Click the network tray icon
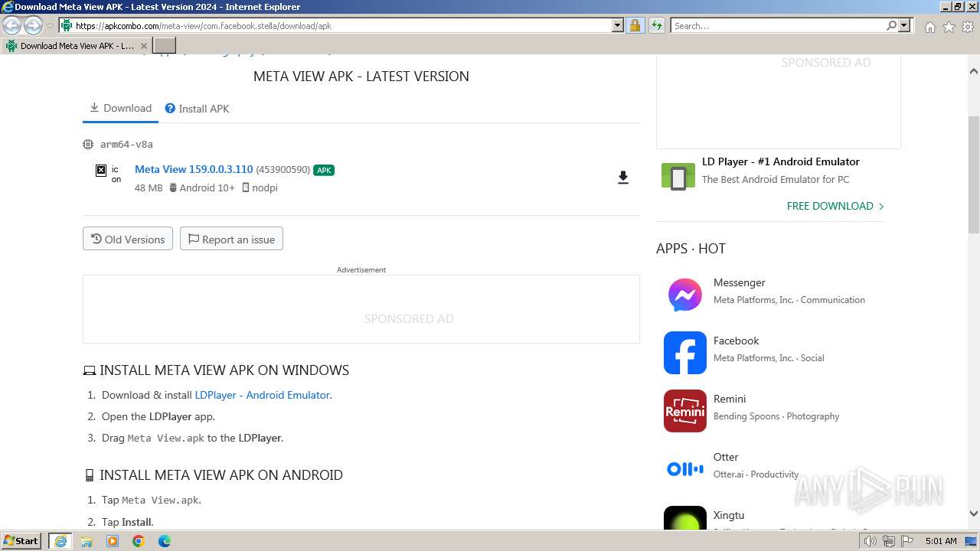Viewport: 980px width, 551px height. 888,541
